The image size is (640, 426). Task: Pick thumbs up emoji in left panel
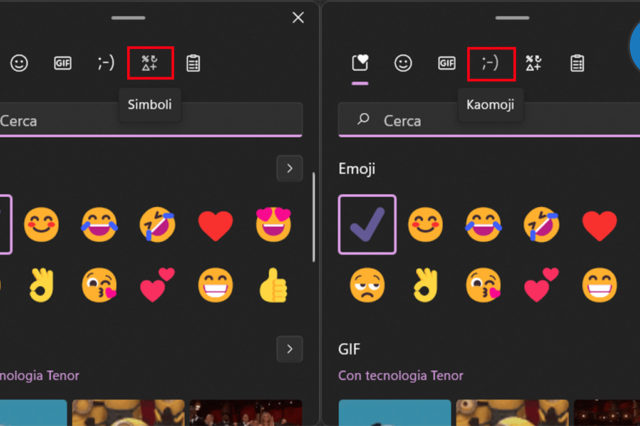(x=273, y=285)
